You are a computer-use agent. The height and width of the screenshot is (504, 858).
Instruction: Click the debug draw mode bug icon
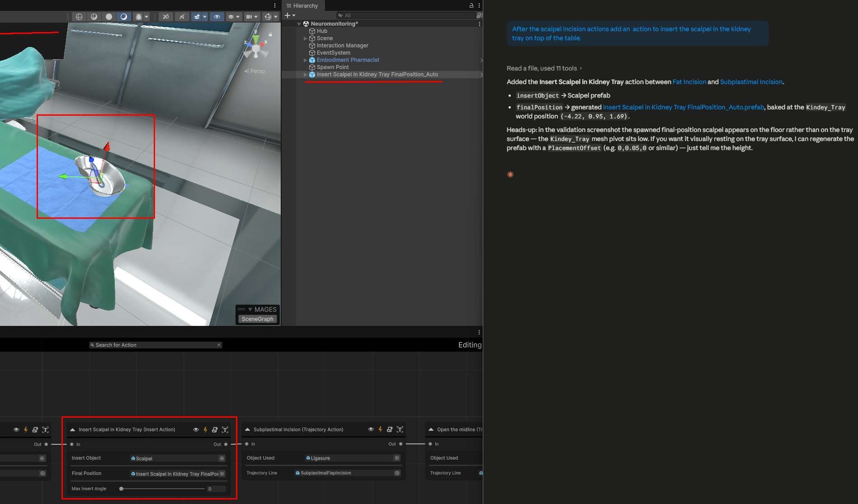tap(139, 17)
